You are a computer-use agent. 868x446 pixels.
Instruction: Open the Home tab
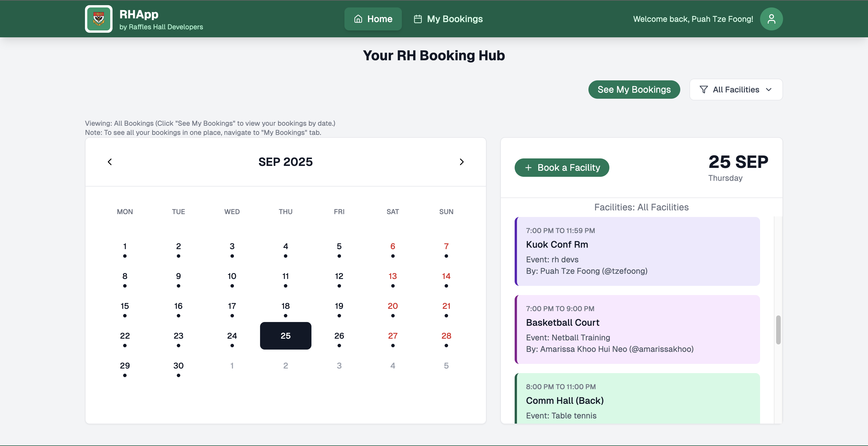pos(373,19)
